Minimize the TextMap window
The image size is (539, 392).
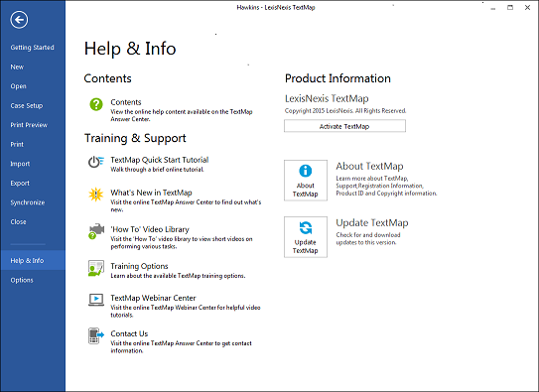[493, 8]
